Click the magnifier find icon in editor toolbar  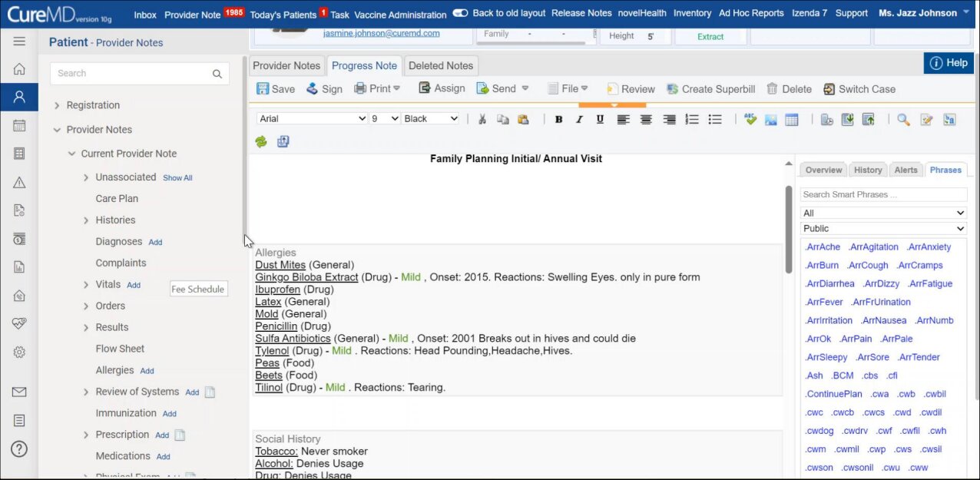click(x=903, y=119)
